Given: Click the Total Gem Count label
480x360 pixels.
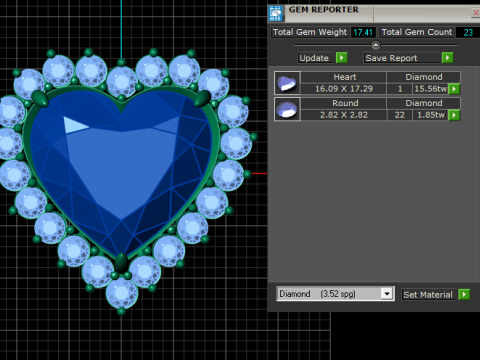Looking at the screenshot, I should 417,32.
